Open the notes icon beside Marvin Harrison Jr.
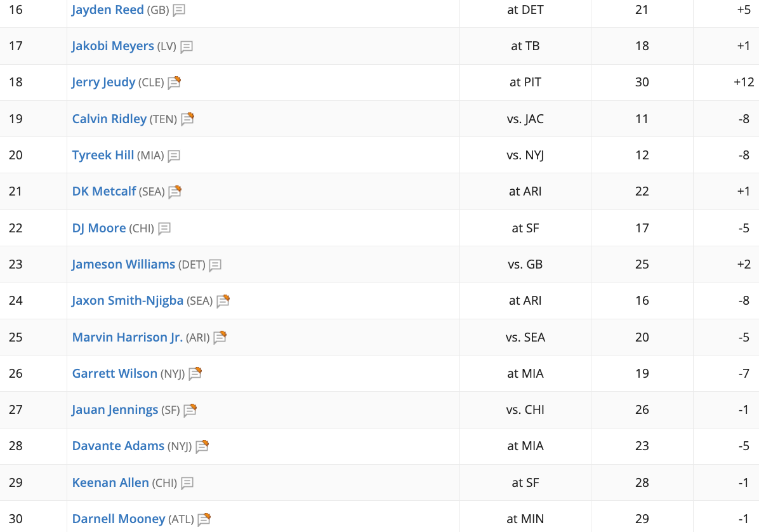The image size is (759, 532). [220, 337]
